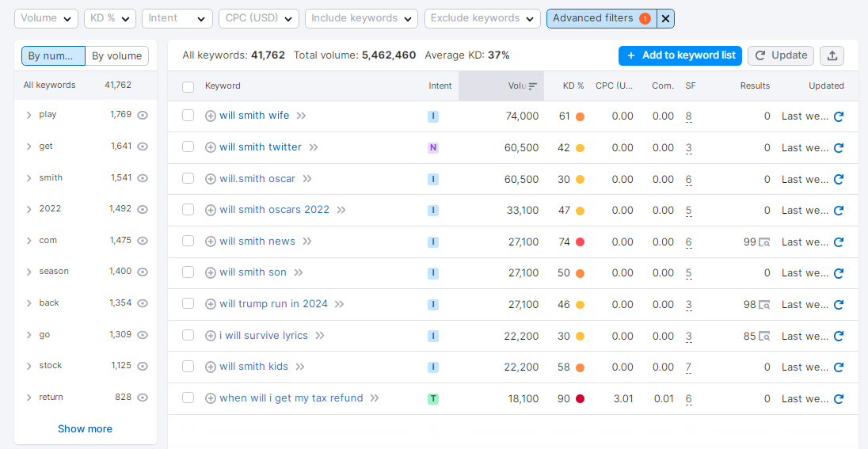Refresh data for will smith twitter row
The width and height of the screenshot is (868, 449).
pos(838,148)
